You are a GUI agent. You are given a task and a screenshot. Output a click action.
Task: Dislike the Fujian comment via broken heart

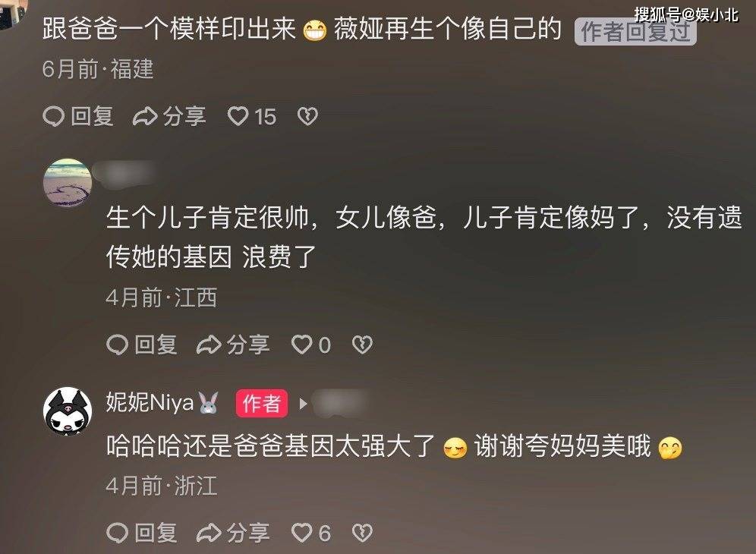coord(307,116)
